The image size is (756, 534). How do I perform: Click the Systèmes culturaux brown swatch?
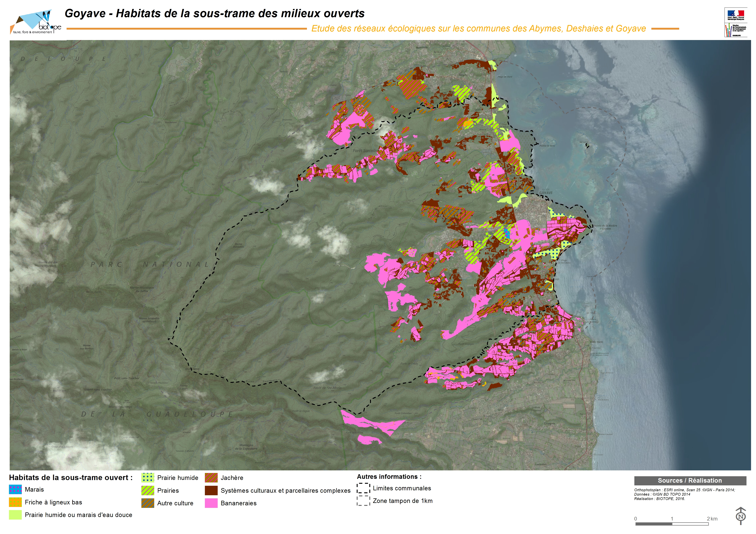(211, 491)
